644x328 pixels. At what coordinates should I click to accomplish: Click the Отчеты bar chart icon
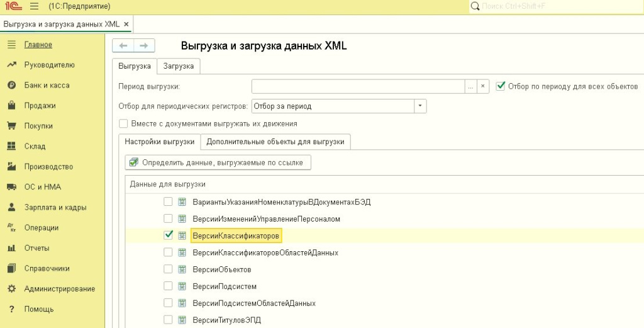pyautogui.click(x=11, y=248)
